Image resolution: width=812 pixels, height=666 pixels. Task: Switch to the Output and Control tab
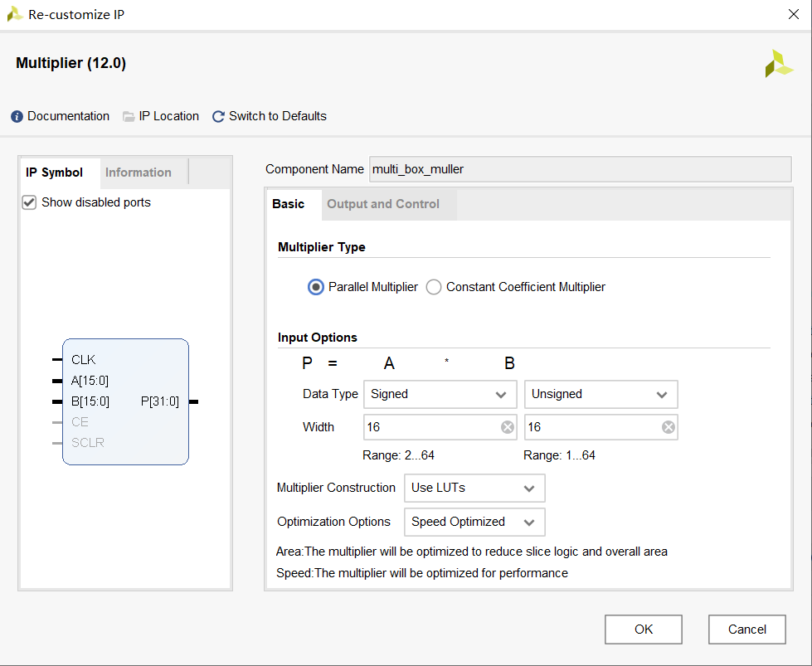382,204
